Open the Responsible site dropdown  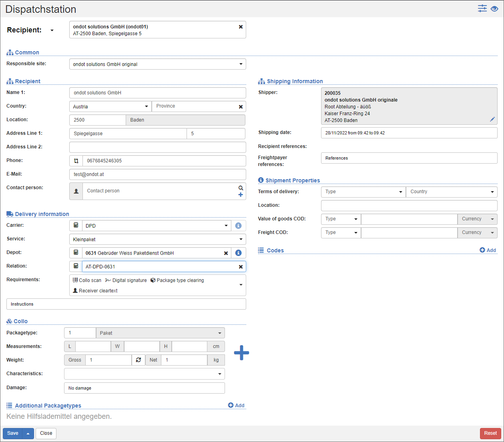[157, 64]
